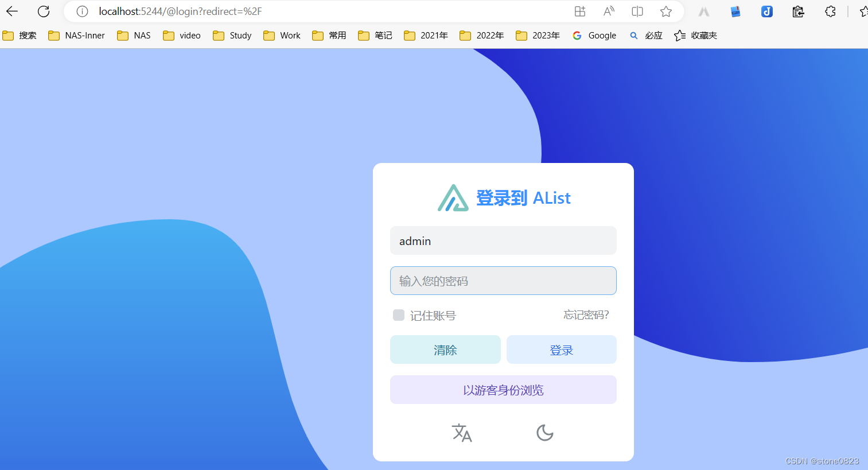Open the clipboard collections icon
The image size is (868, 470).
798,11
